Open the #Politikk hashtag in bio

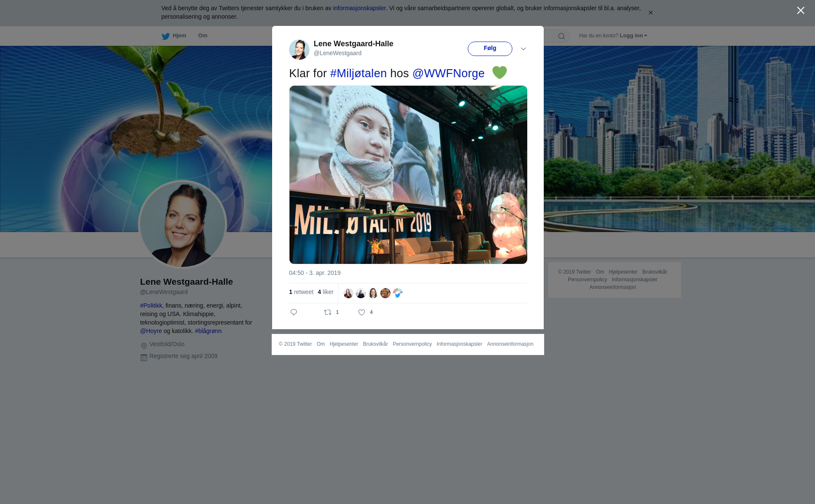pos(151,305)
